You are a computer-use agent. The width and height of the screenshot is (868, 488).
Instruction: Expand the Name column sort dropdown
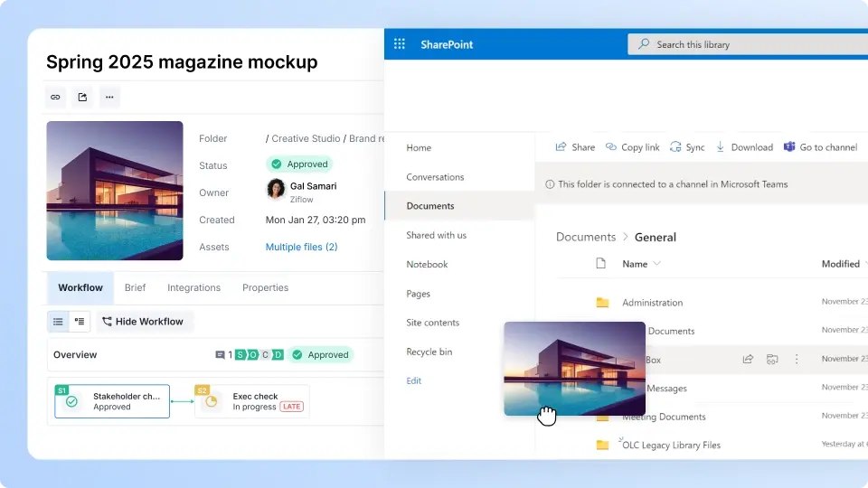tap(656, 264)
